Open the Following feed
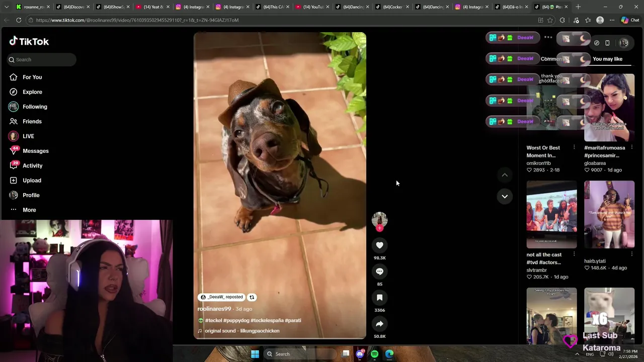The height and width of the screenshot is (362, 644). 28,107
